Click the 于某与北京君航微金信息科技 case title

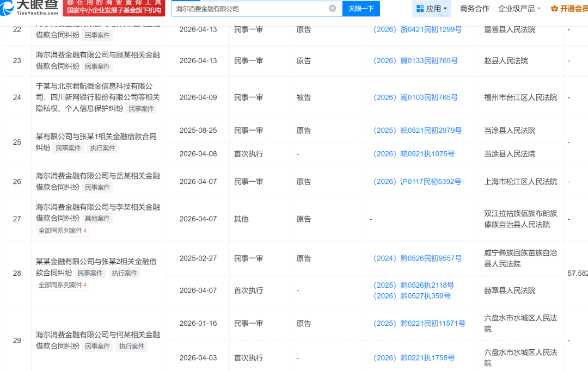pos(98,97)
